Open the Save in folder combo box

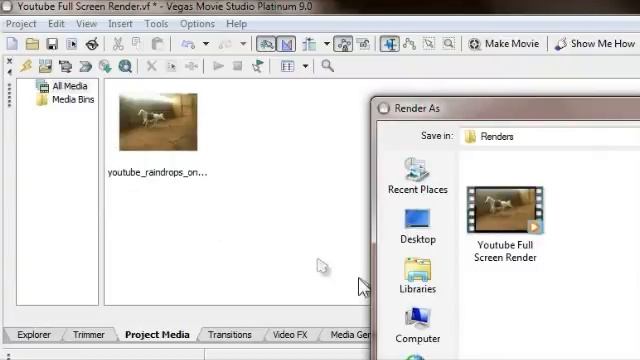[x=551, y=136]
